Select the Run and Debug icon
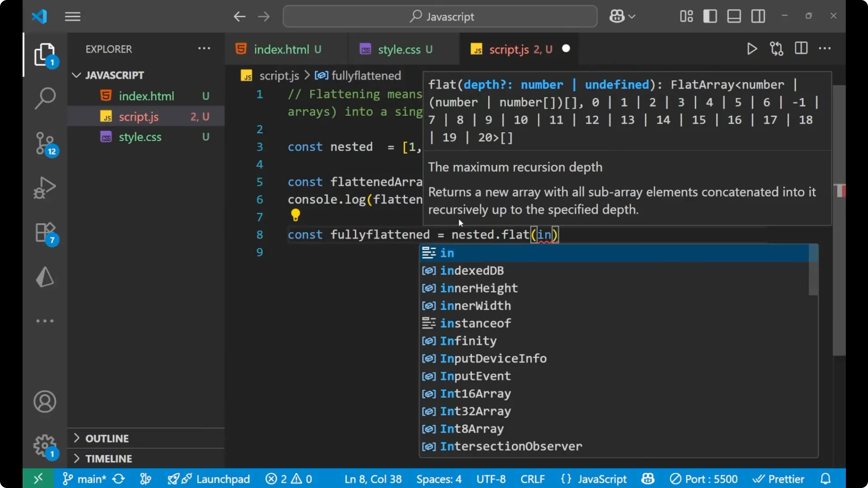Screen dimensions: 868x488 click(45, 187)
